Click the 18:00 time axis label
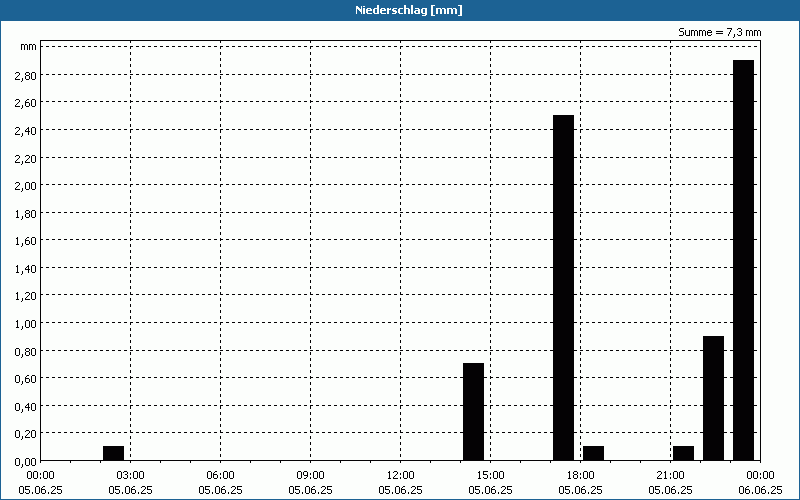 click(x=581, y=476)
